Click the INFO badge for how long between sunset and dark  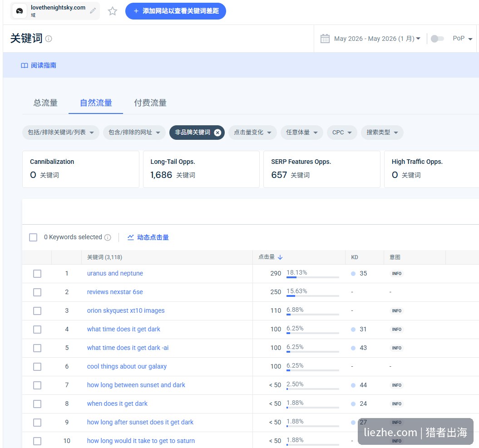[396, 385]
